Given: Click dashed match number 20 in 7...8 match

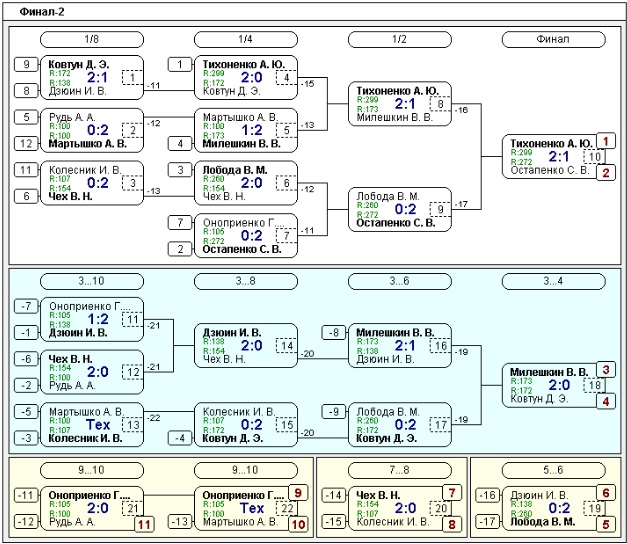Looking at the screenshot, I should pos(440,508).
